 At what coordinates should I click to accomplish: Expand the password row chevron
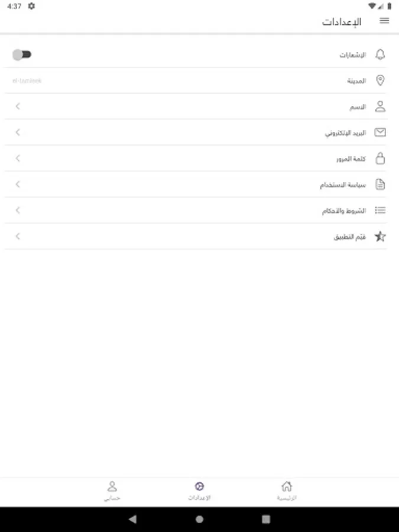click(18, 158)
